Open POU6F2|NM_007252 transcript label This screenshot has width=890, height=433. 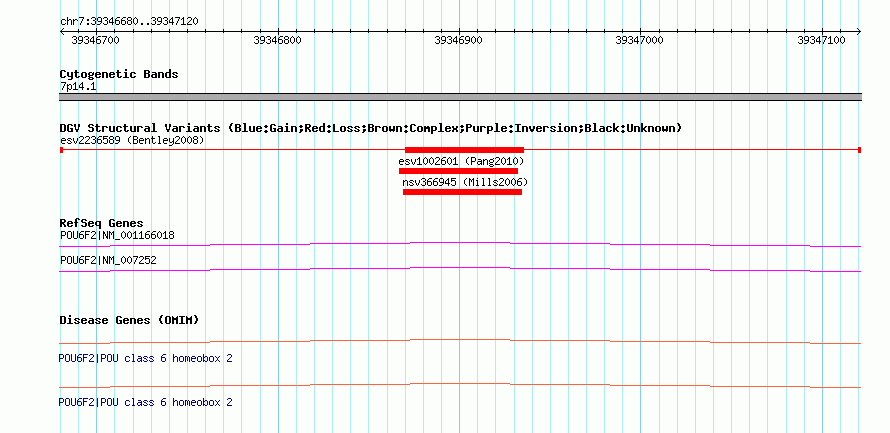[108, 260]
